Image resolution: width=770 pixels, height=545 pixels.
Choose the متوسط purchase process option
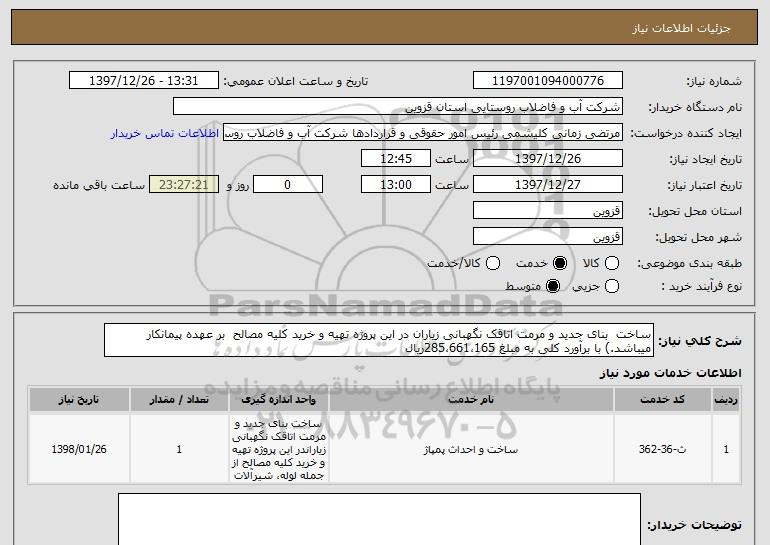tap(553, 286)
